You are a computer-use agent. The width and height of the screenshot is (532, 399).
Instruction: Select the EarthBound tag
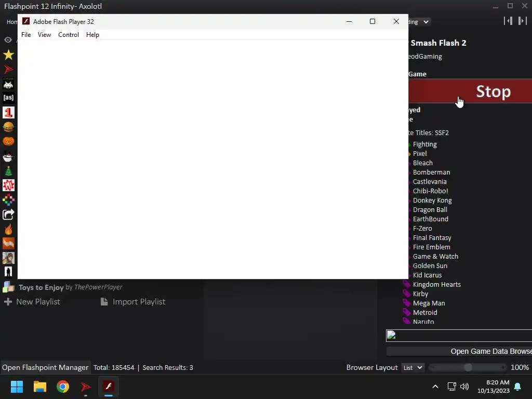(x=430, y=219)
